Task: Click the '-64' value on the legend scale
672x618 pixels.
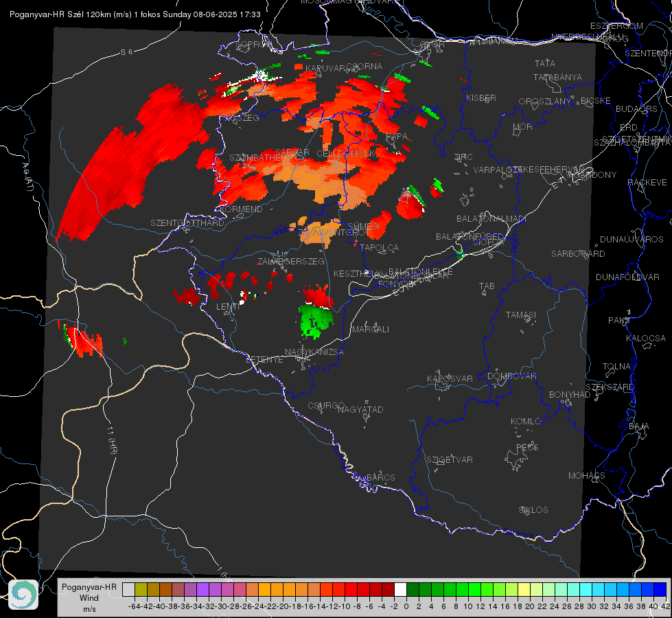Action: (134, 606)
